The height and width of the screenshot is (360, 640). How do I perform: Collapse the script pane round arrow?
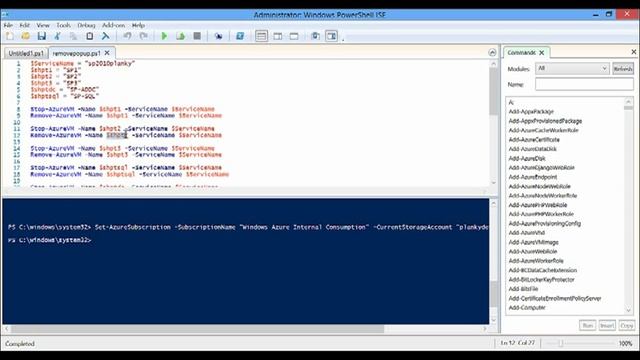point(492,52)
